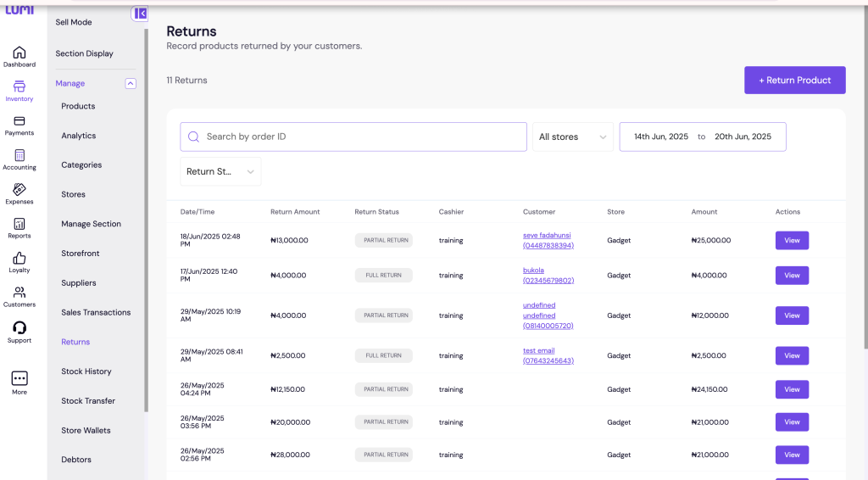The width and height of the screenshot is (868, 480).
Task: Open Sales Transactions in the sidebar
Action: coord(96,312)
